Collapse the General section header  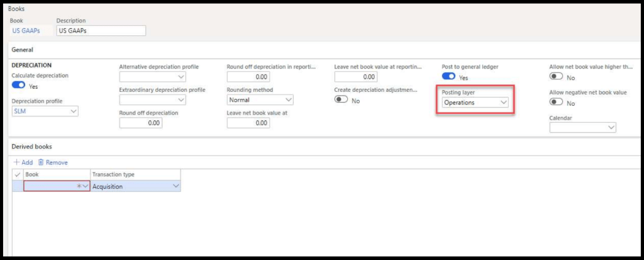coord(22,49)
